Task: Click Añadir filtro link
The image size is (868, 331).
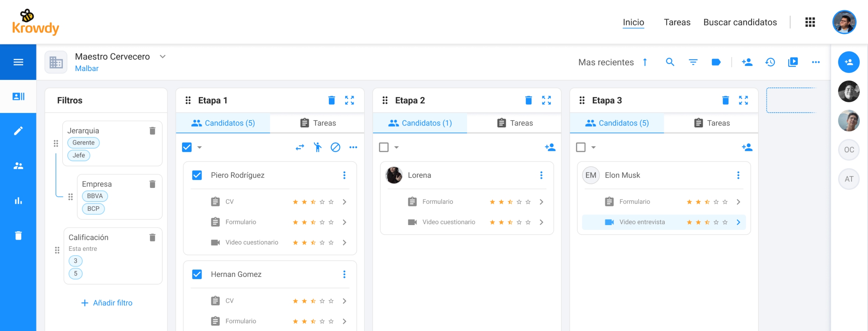Action: (107, 303)
